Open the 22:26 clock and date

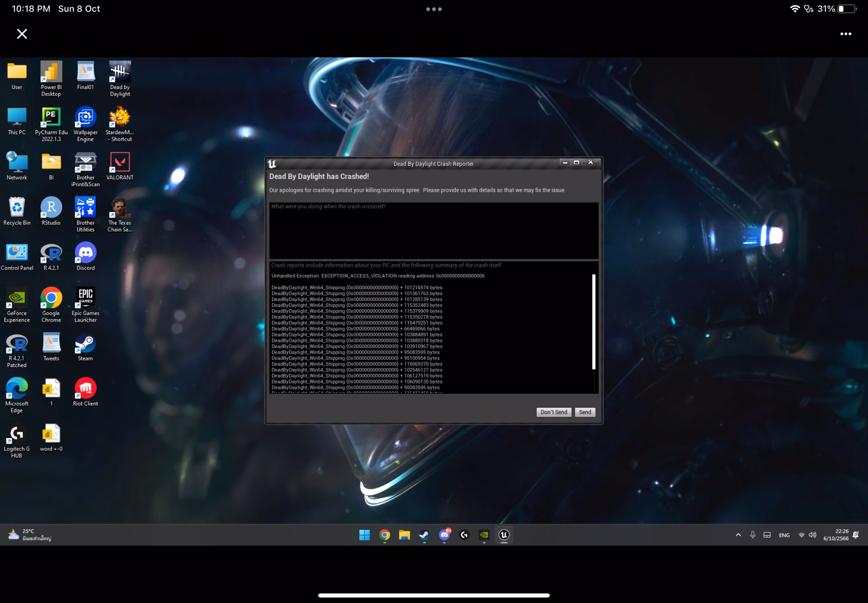(836, 535)
